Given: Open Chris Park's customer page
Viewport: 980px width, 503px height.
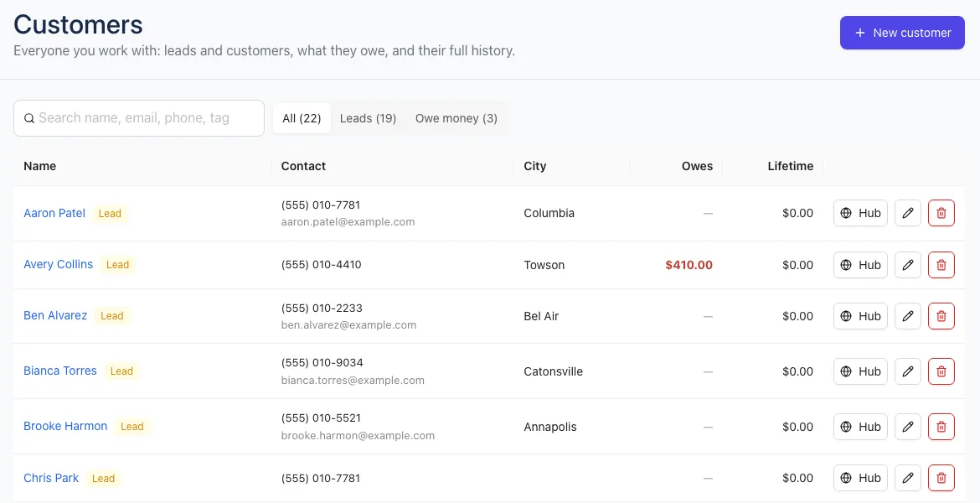Looking at the screenshot, I should tap(51, 478).
